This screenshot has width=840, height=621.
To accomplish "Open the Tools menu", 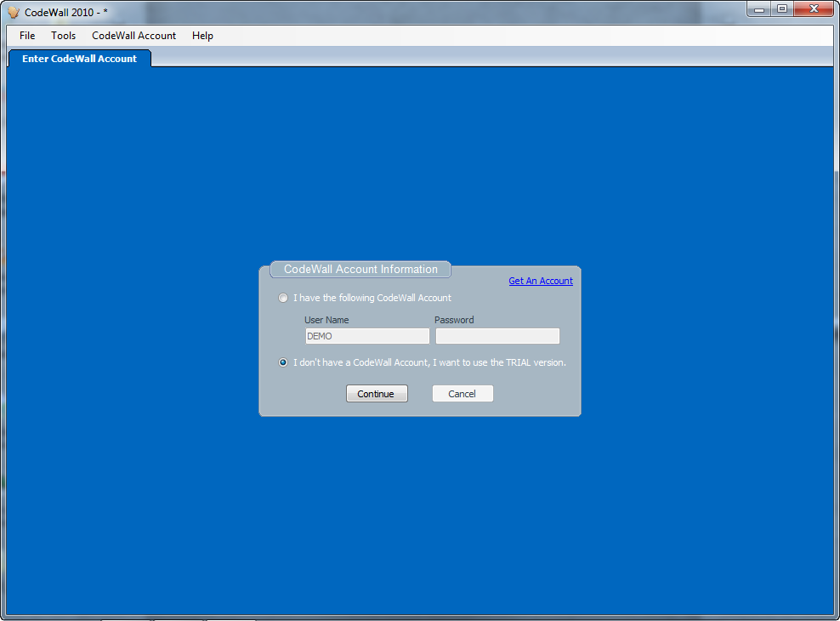I will [x=63, y=36].
